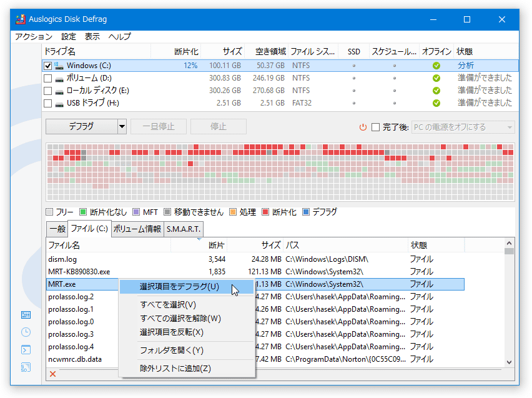Open the SSD tools sidebar icon

pyautogui.click(x=26, y=367)
